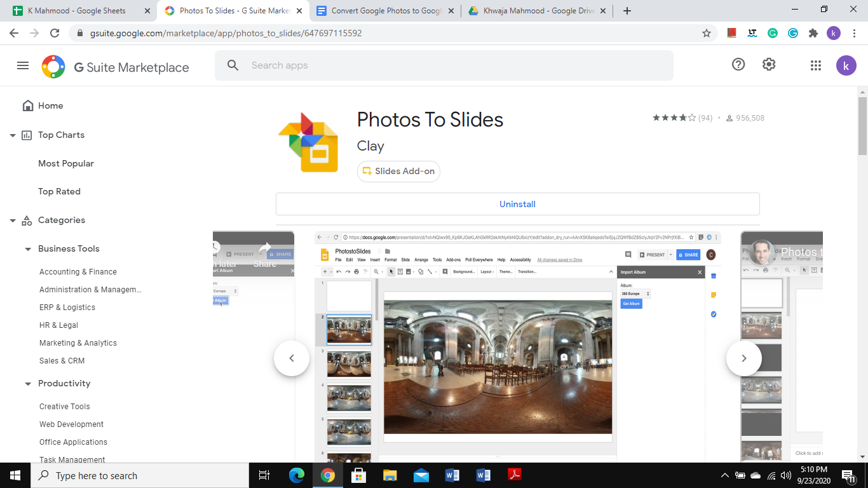Viewport: 868px width, 488px height.
Task: Click the G Suite Marketplace logo
Action: (115, 67)
